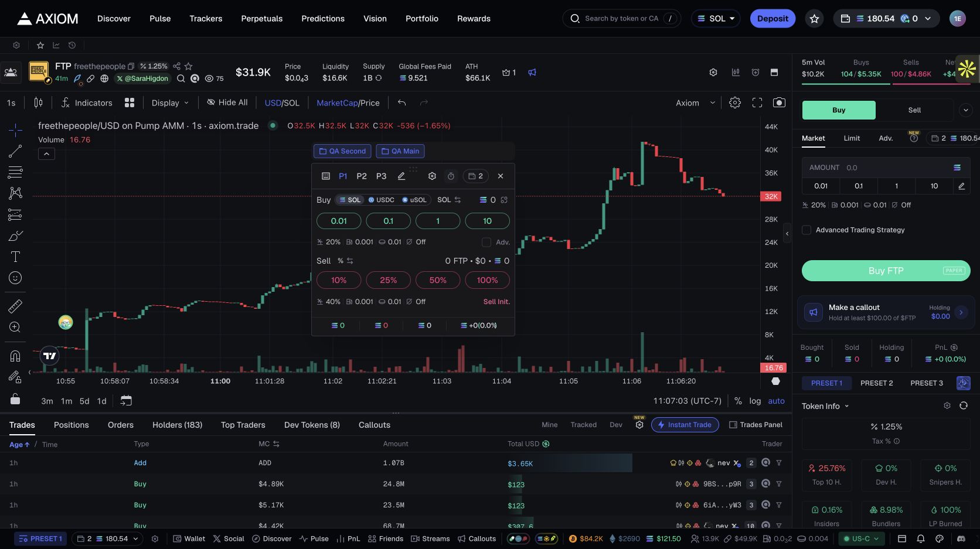Click the Deposit button
The height and width of the screenshot is (549, 980).
pyautogui.click(x=773, y=19)
